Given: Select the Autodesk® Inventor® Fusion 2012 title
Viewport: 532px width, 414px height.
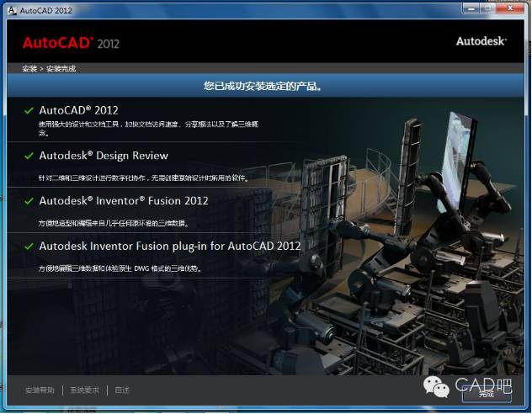Looking at the screenshot, I should pos(124,201).
